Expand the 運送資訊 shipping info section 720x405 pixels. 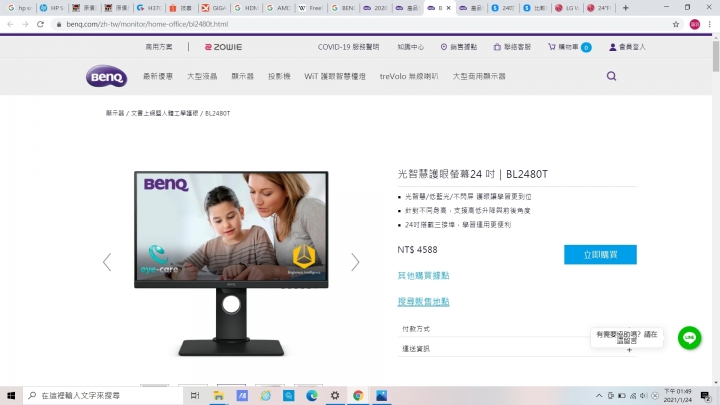[517, 349]
